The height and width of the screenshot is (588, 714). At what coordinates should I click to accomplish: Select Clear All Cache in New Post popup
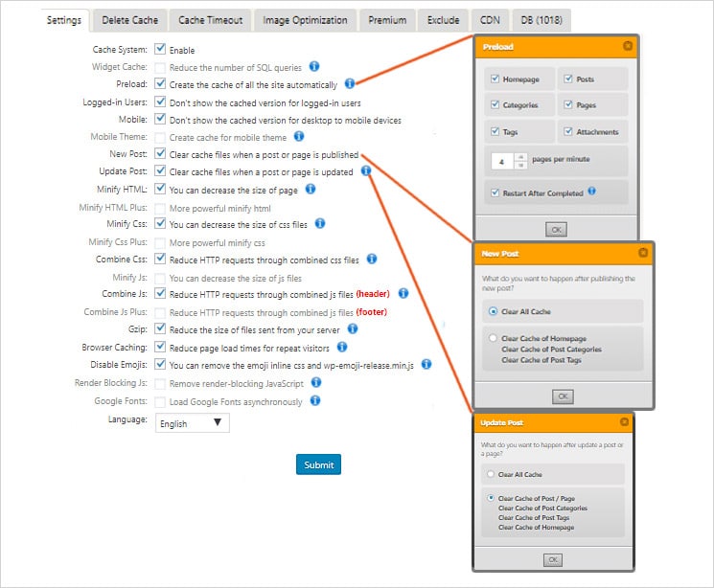pos(493,312)
